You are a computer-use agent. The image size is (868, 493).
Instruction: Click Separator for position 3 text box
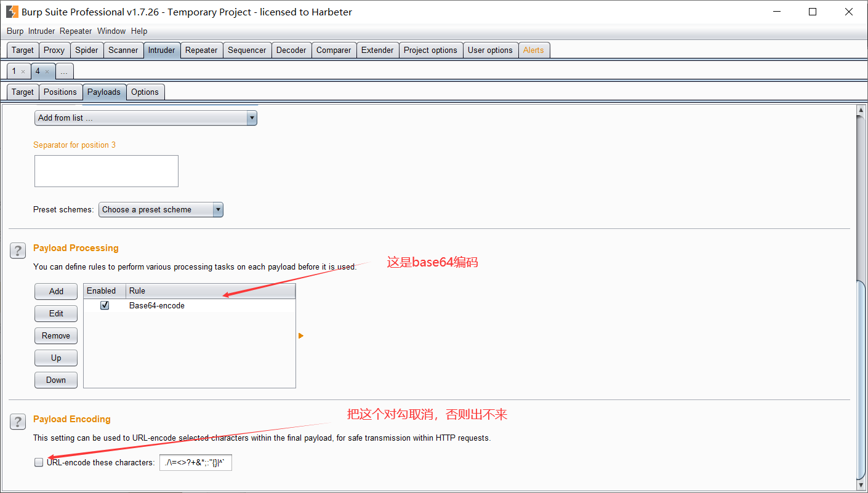coord(106,171)
